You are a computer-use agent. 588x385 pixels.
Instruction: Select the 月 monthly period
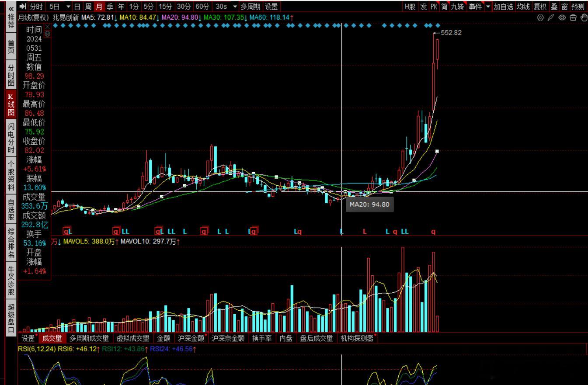pos(99,7)
